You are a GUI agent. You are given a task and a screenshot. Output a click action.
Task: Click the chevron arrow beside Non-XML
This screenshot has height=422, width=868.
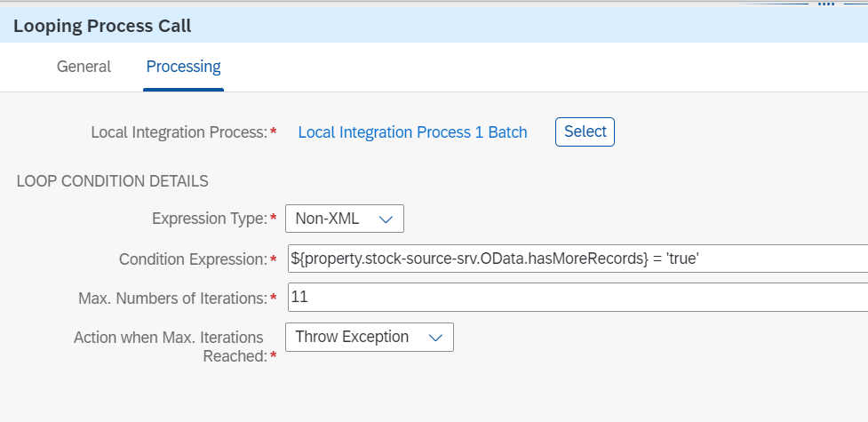[386, 219]
